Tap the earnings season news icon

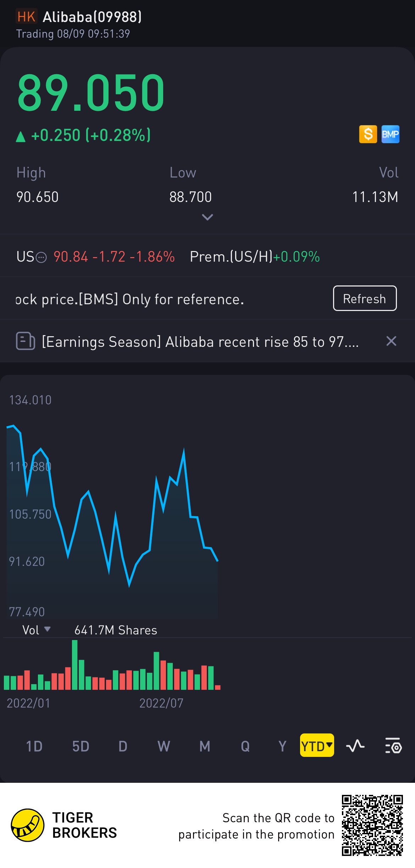point(26,341)
